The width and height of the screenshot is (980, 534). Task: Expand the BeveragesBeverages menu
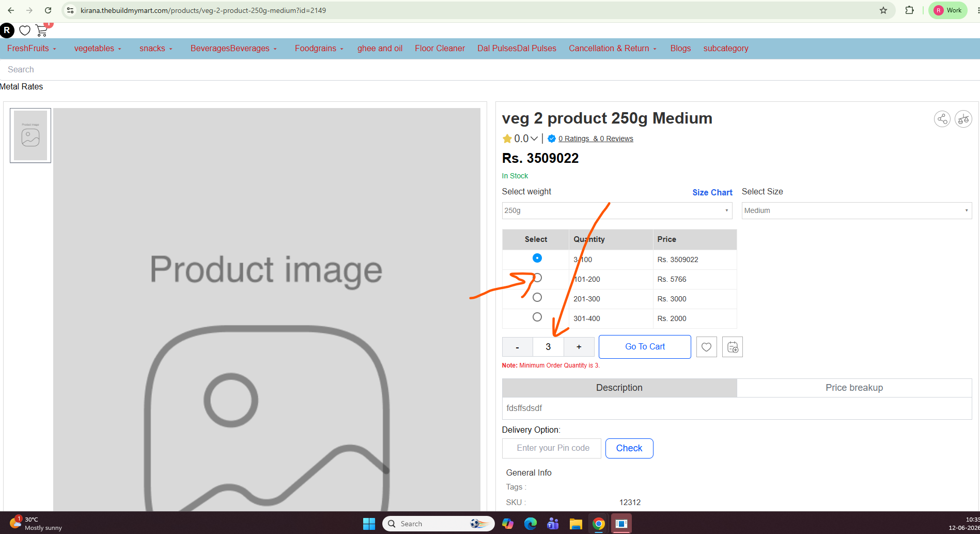[x=234, y=49]
